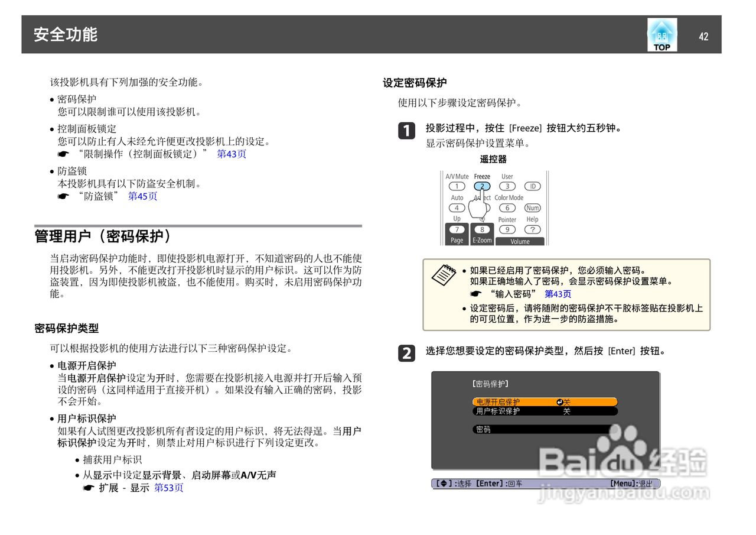The height and width of the screenshot is (535, 756).
Task: Open the 第43页 link after 输入密码
Action: tap(558, 294)
